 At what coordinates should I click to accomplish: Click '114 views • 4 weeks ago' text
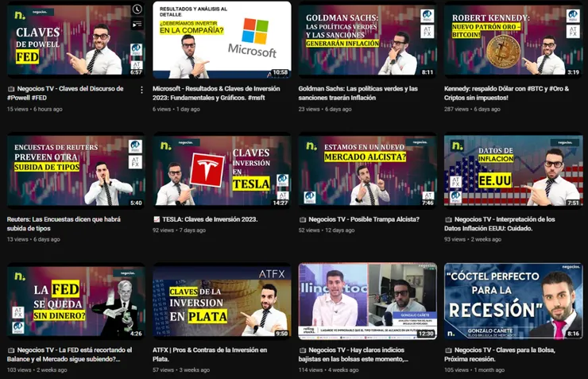[x=328, y=370]
